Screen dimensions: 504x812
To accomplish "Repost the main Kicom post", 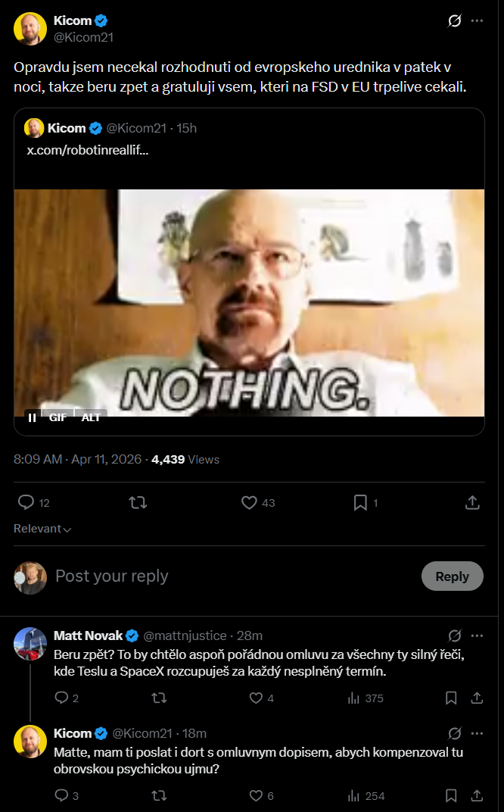I will coord(138,502).
